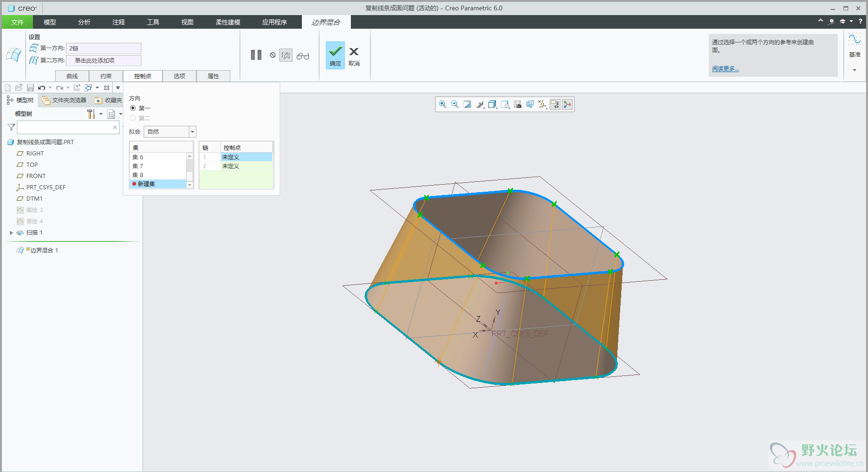Confirm the blend with the 确定 checkmark

pos(335,55)
